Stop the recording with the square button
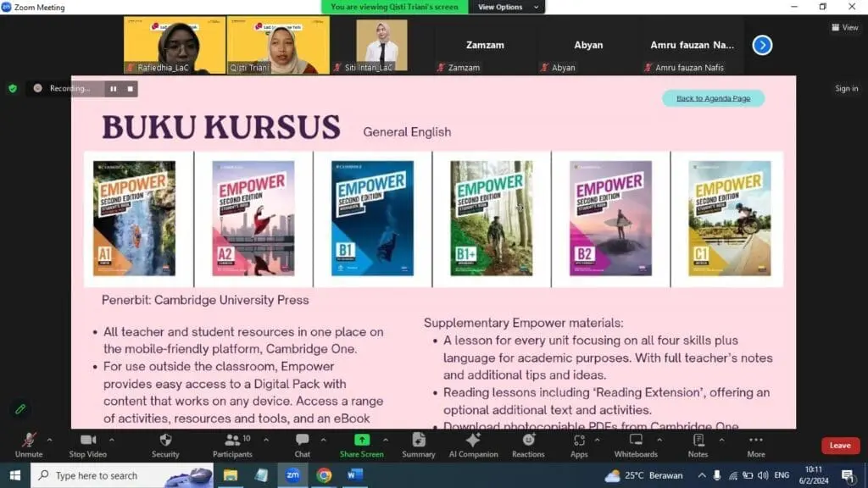 [130, 88]
